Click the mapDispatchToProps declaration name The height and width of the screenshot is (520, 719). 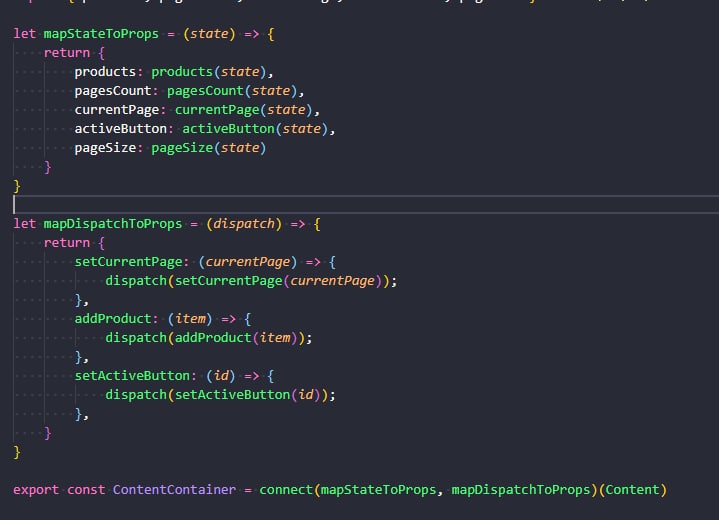(113, 224)
